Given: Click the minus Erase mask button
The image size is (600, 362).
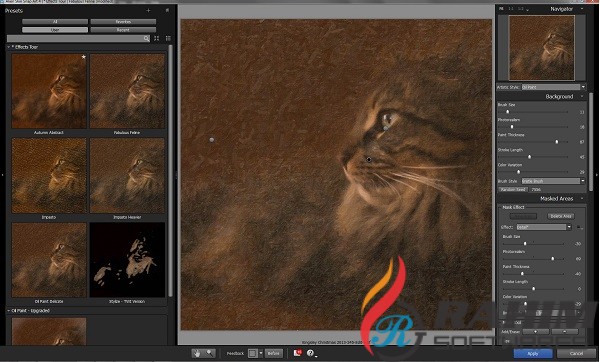Looking at the screenshot, I should [x=565, y=331].
